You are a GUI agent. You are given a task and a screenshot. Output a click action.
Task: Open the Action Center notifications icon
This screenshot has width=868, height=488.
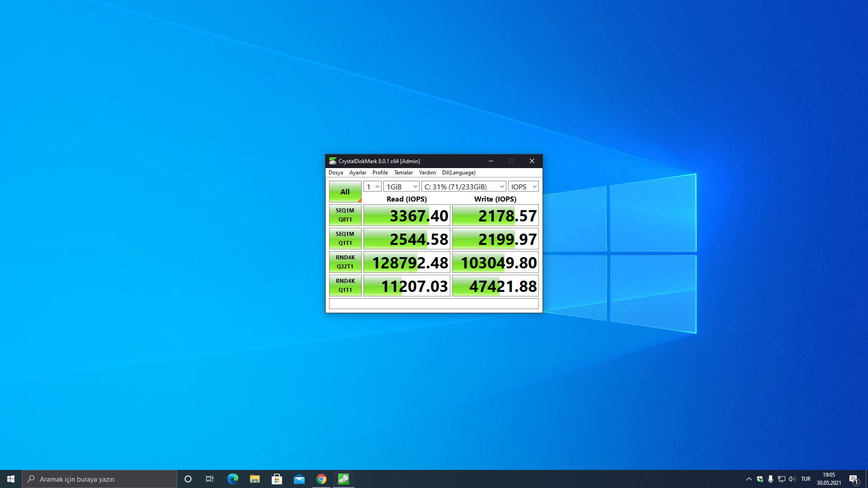pos(854,479)
